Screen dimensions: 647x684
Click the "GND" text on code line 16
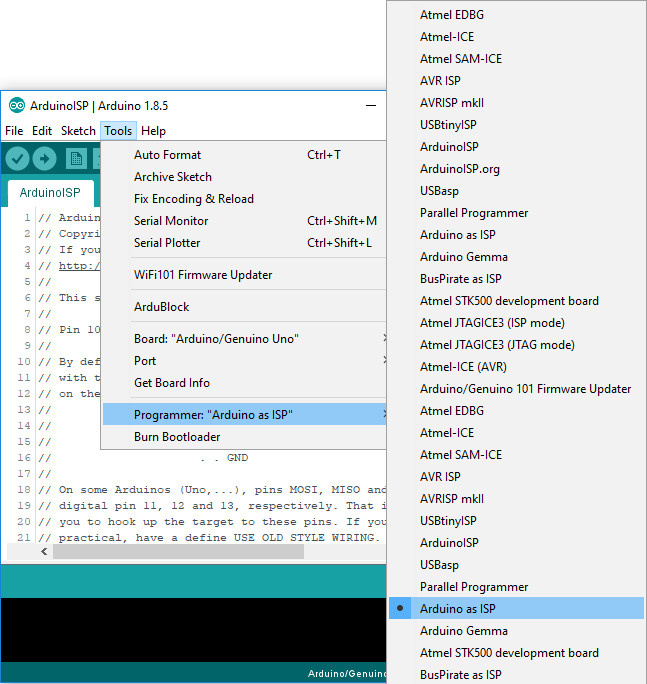click(237, 458)
